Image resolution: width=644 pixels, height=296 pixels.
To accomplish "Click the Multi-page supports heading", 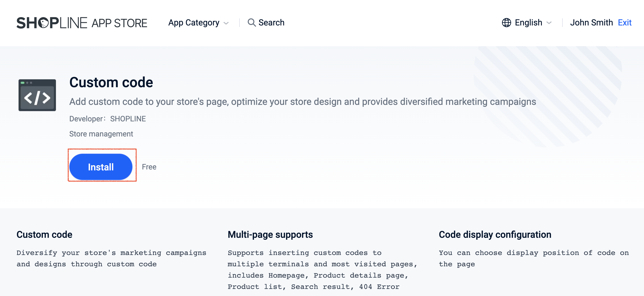I will tap(270, 234).
